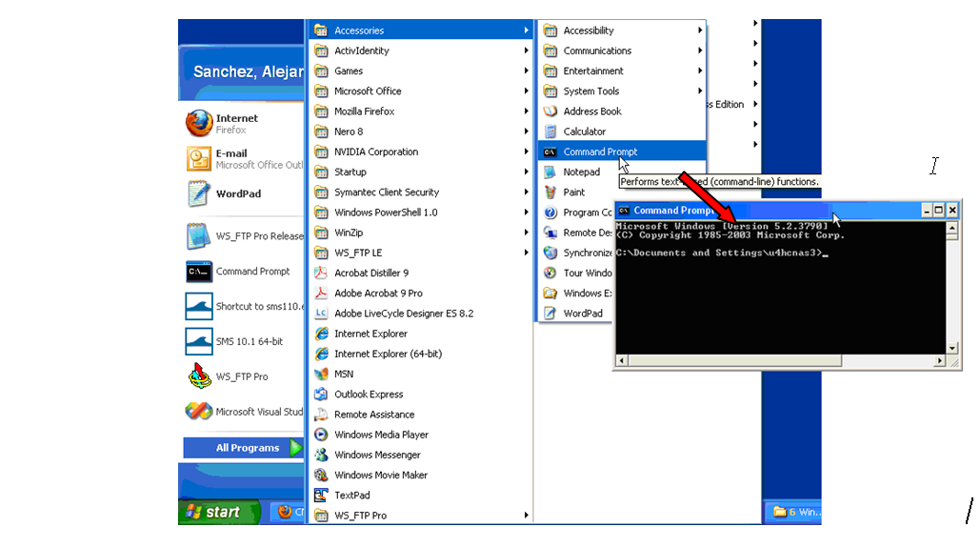The height and width of the screenshot is (547, 980).
Task: Click horizontal scrollbar right arrow in Command Prompt
Action: (x=940, y=361)
